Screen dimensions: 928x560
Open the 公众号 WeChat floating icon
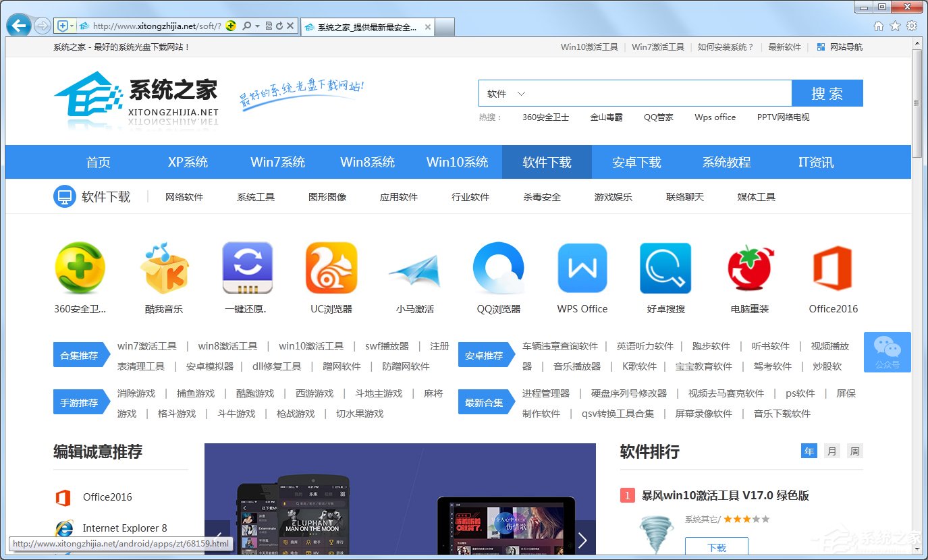coord(888,352)
